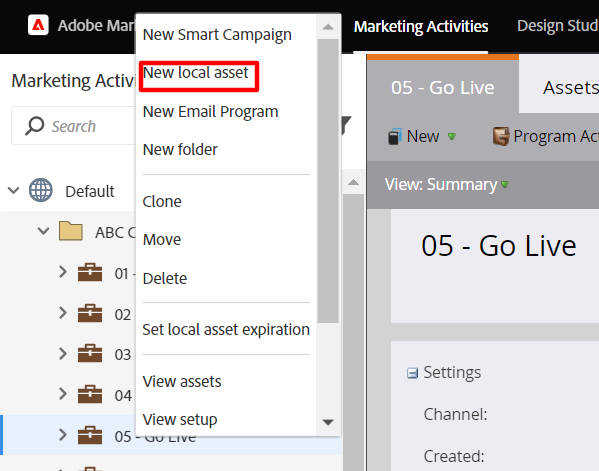
Task: Select Delete in context menu
Action: point(165,278)
